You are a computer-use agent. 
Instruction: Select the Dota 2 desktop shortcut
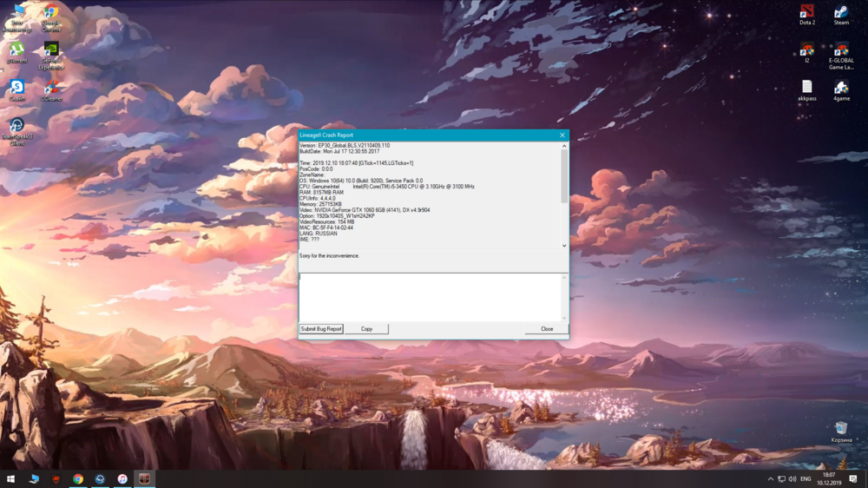pyautogui.click(x=806, y=14)
